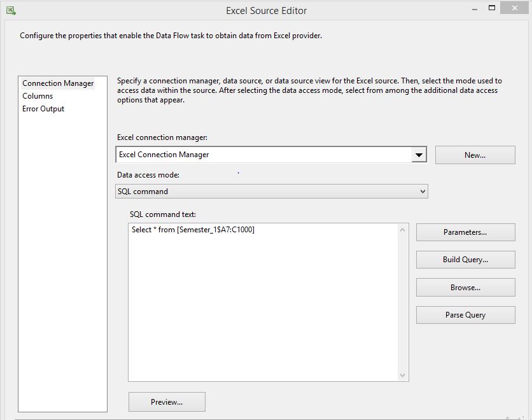Close the Excel Source Editor dialog
532x420 pixels.
[514, 8]
